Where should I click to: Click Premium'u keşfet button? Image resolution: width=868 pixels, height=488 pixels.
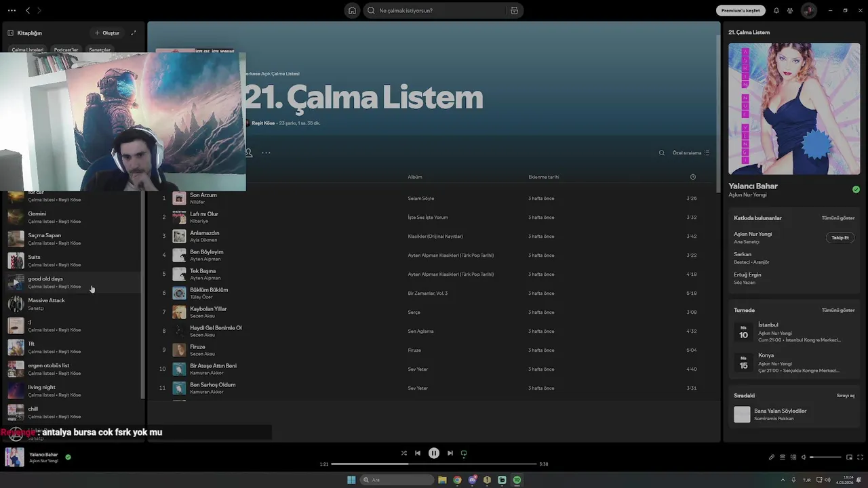[741, 10]
